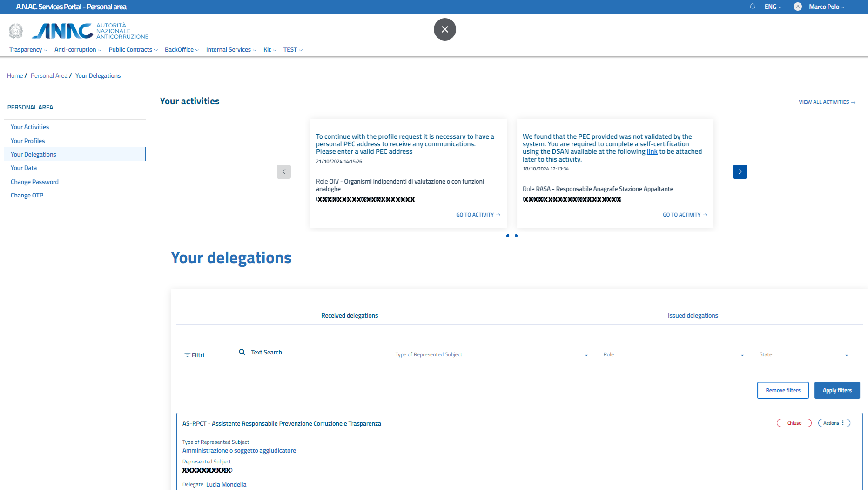
Task: Advance the carousel with the right arrow
Action: 740,172
